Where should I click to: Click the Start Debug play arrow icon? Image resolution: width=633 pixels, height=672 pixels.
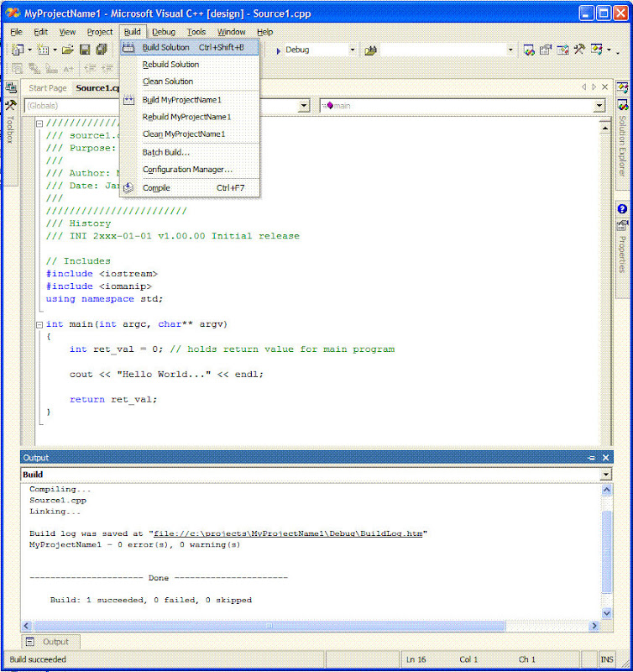point(279,50)
